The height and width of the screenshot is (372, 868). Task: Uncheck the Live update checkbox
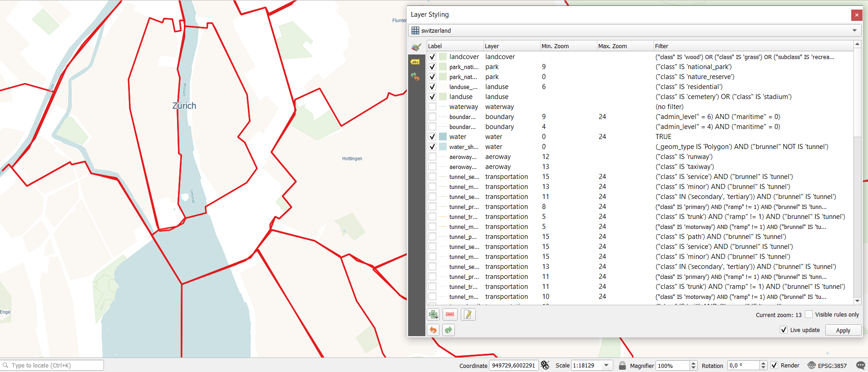[784, 330]
